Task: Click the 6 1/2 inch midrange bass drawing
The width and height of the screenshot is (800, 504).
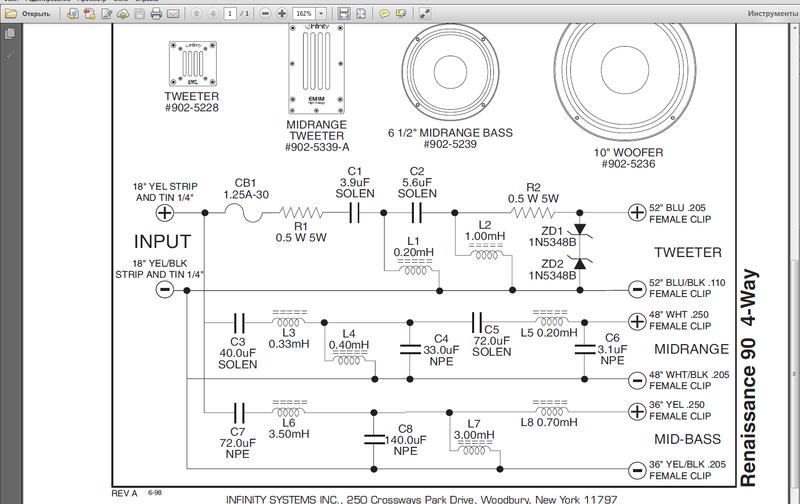Action: 450,72
